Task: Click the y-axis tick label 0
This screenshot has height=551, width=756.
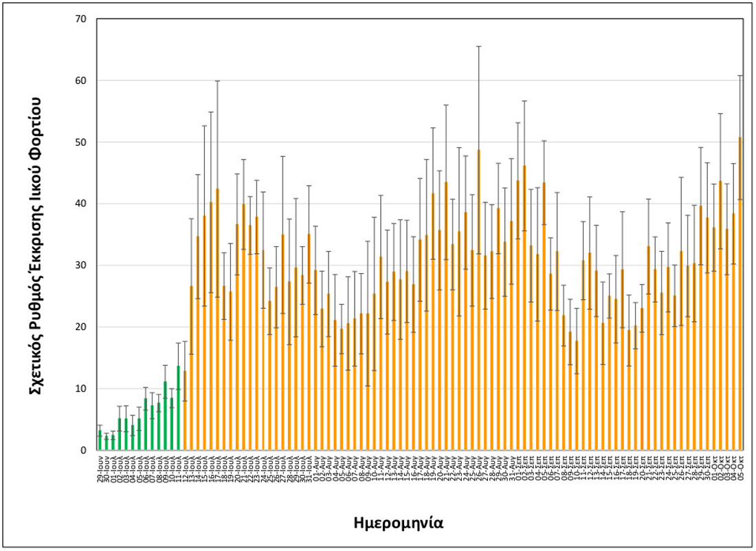Action: tap(83, 451)
